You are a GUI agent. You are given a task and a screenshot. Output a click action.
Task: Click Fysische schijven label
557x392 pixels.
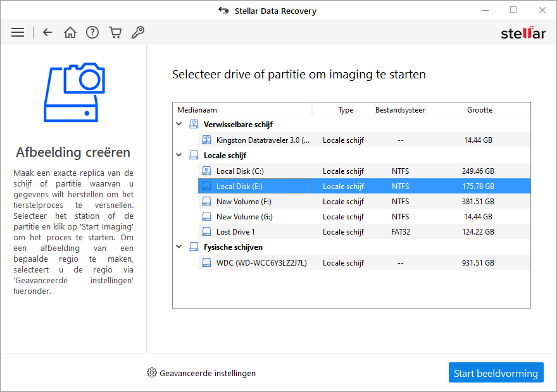point(233,247)
